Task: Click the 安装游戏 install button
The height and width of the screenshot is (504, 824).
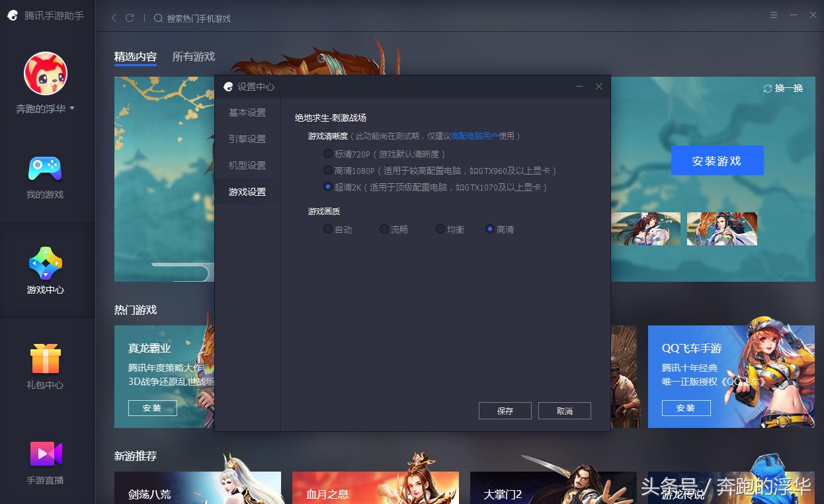Action: (717, 160)
